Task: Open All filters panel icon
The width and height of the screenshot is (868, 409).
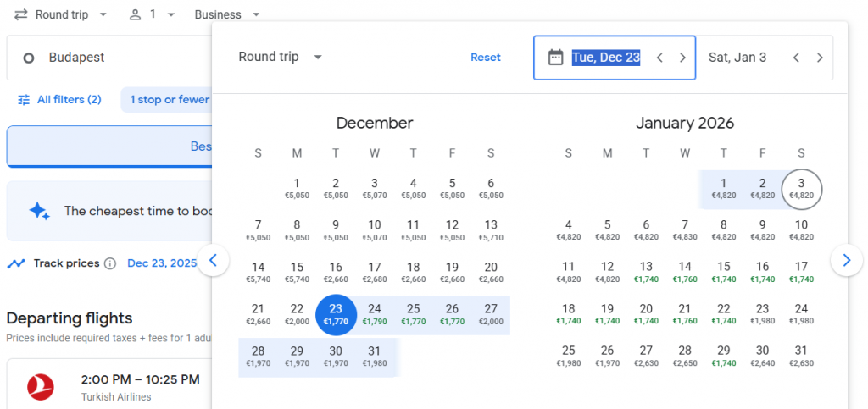Action: pyautogui.click(x=24, y=100)
